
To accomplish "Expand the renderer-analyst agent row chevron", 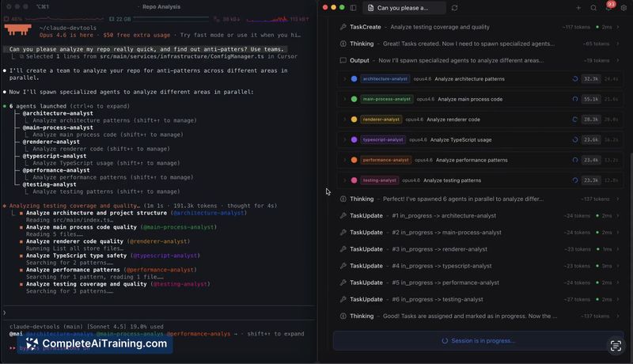I will (x=344, y=119).
